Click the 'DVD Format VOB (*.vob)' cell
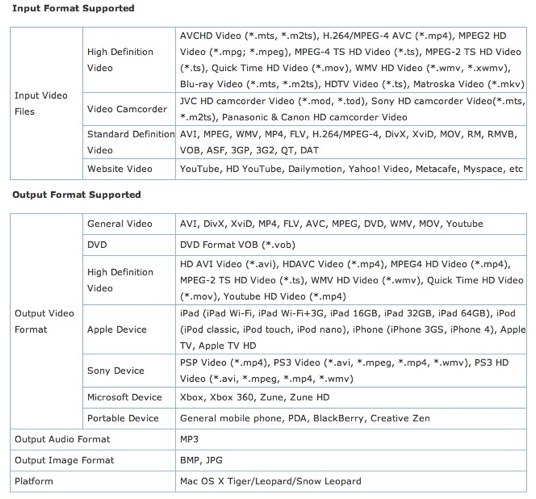 pos(351,245)
